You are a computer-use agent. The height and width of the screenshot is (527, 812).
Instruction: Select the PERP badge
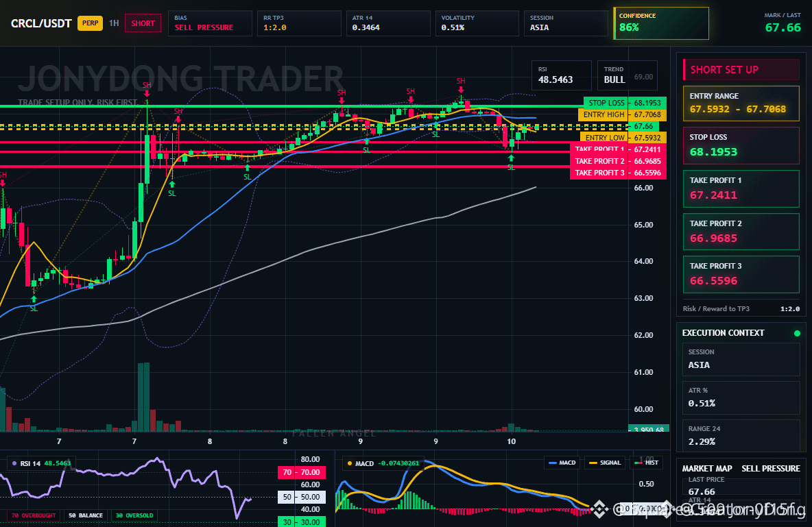tap(90, 23)
